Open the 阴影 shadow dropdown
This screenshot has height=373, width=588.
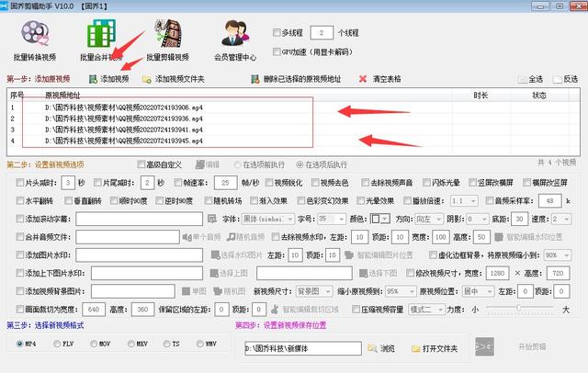click(478, 219)
